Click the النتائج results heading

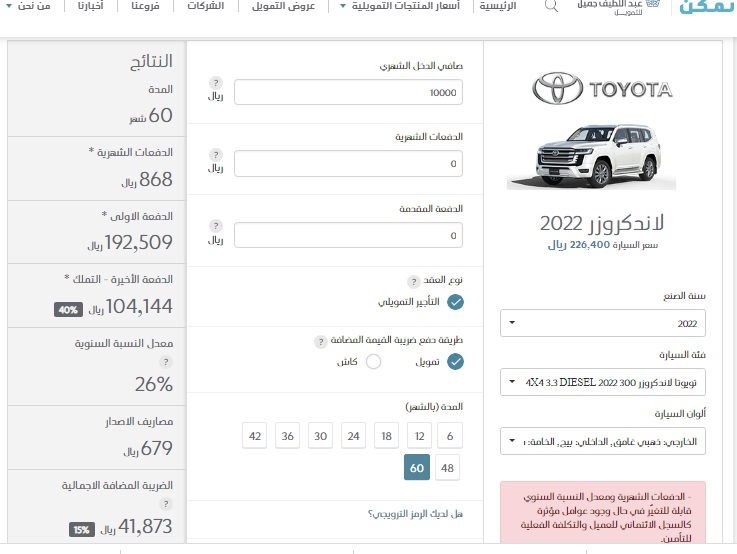click(151, 62)
